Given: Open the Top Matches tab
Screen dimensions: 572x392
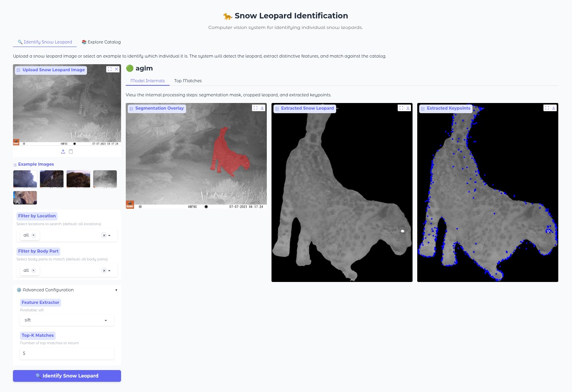Looking at the screenshot, I should coord(188,81).
